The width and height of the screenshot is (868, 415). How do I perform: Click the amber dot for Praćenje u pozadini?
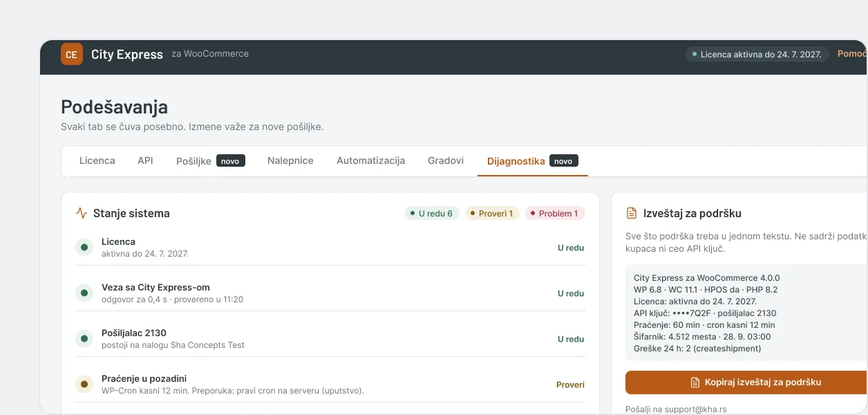[x=84, y=384]
